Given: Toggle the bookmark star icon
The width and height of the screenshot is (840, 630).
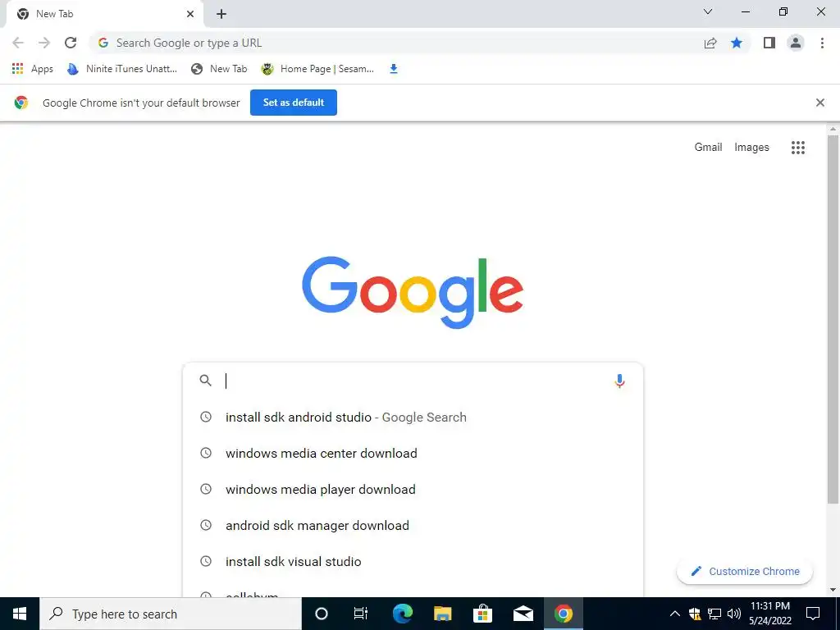Looking at the screenshot, I should tap(737, 43).
